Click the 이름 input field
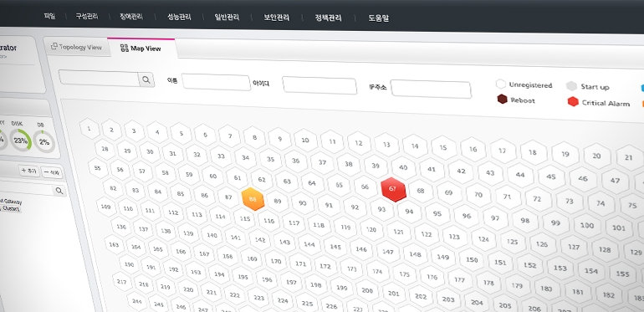The image size is (644, 312). point(217,82)
